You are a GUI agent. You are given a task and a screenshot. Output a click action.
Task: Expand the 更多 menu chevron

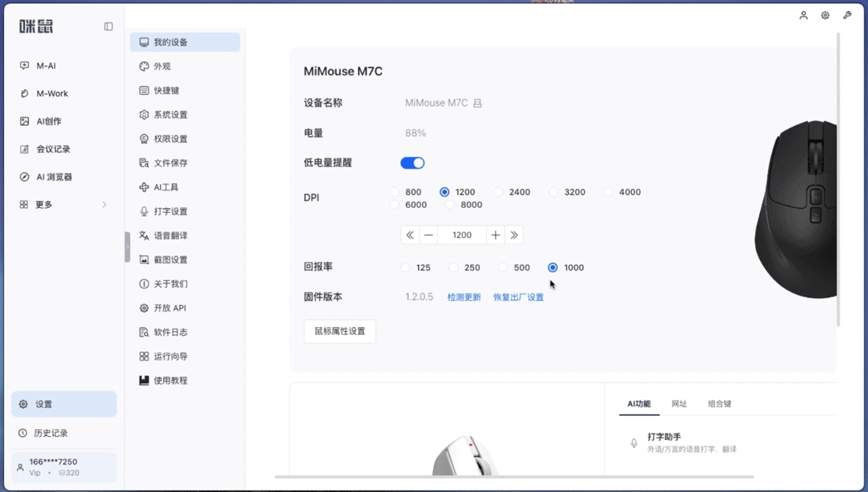(x=104, y=205)
